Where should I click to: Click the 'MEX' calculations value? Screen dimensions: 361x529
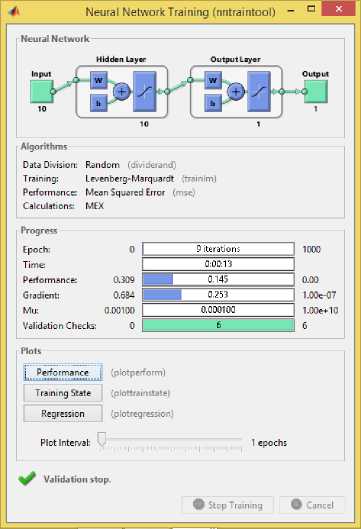click(x=94, y=206)
